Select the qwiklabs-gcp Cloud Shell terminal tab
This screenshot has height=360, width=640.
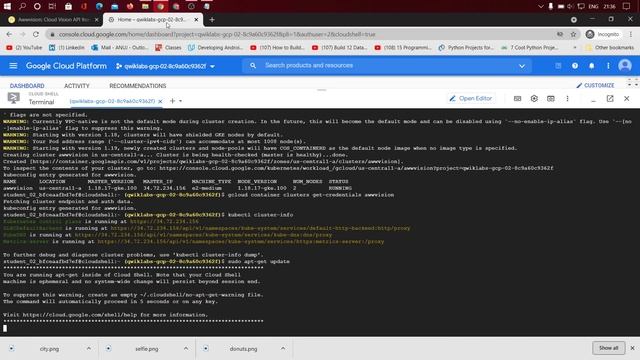click(x=112, y=101)
